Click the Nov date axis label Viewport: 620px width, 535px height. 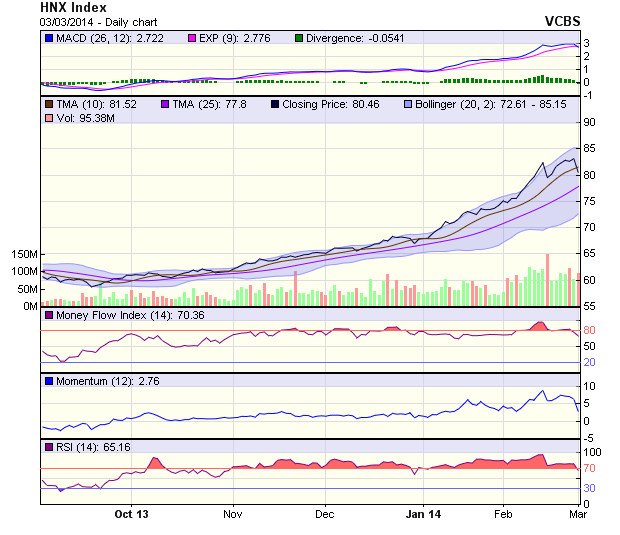pos(233,514)
